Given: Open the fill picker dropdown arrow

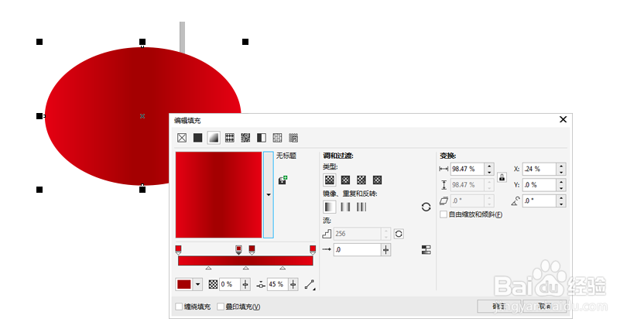Looking at the screenshot, I should pos(269,194).
